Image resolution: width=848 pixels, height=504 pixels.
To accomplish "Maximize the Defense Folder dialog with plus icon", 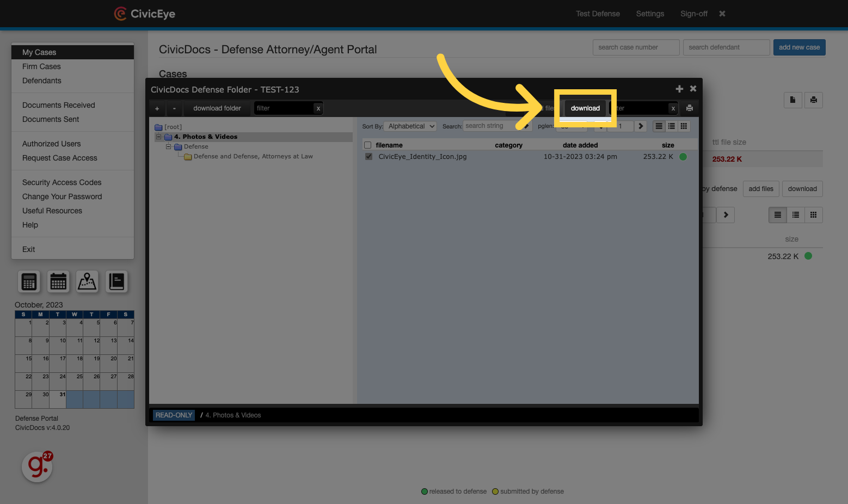I will [679, 89].
